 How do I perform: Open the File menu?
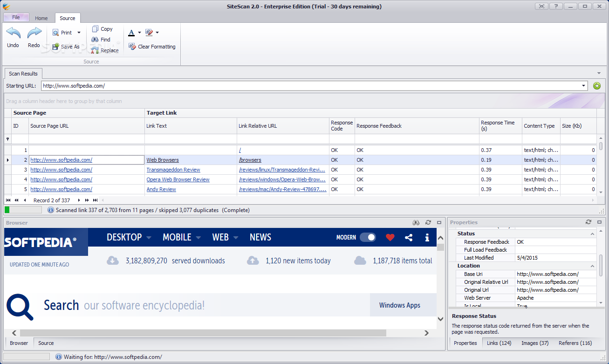click(x=16, y=17)
